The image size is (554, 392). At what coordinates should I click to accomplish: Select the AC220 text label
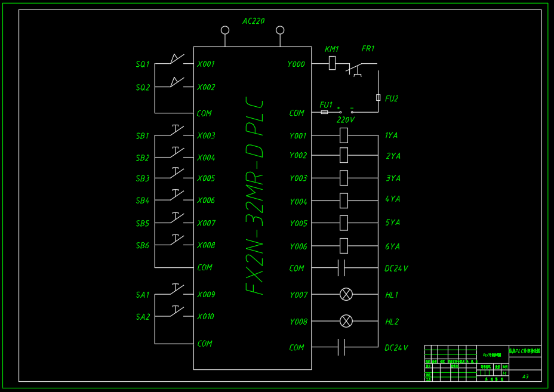point(253,21)
